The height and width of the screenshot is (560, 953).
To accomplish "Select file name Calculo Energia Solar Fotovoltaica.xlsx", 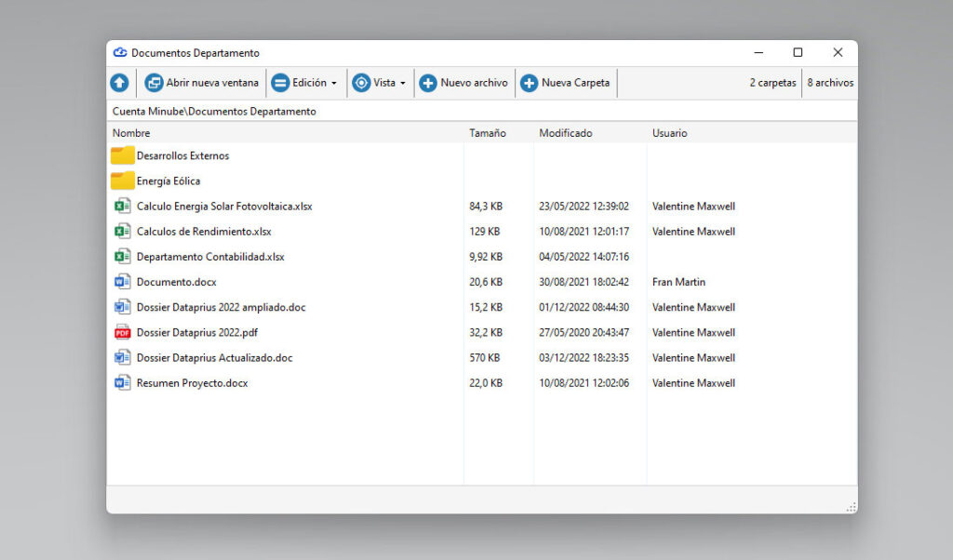I will pos(224,206).
